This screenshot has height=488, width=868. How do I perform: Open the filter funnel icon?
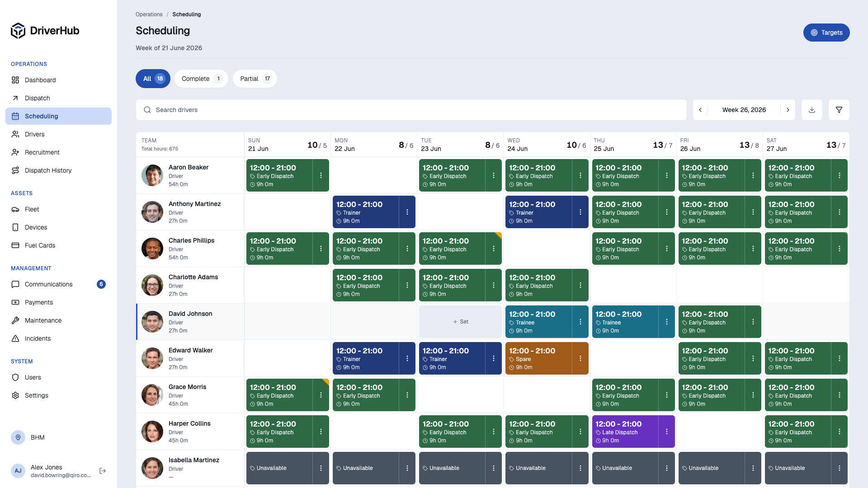(x=839, y=110)
